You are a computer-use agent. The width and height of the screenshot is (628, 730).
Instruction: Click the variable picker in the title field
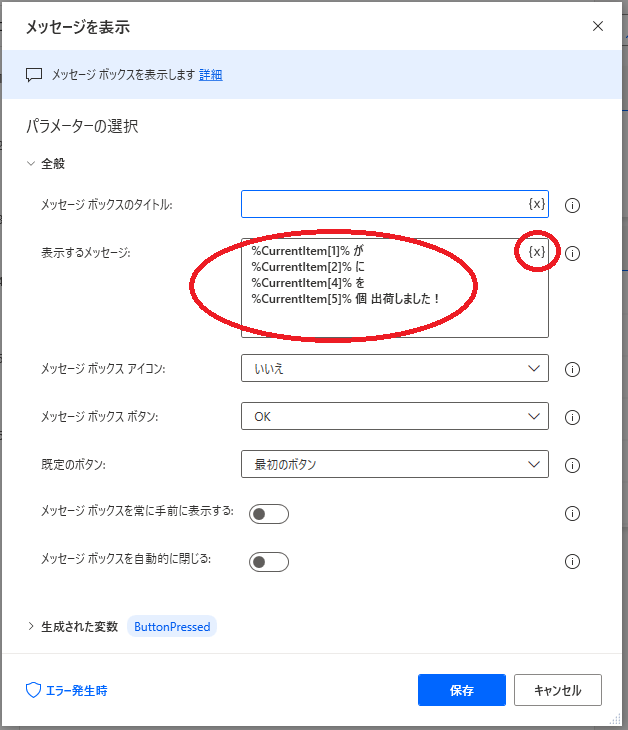[x=537, y=204]
